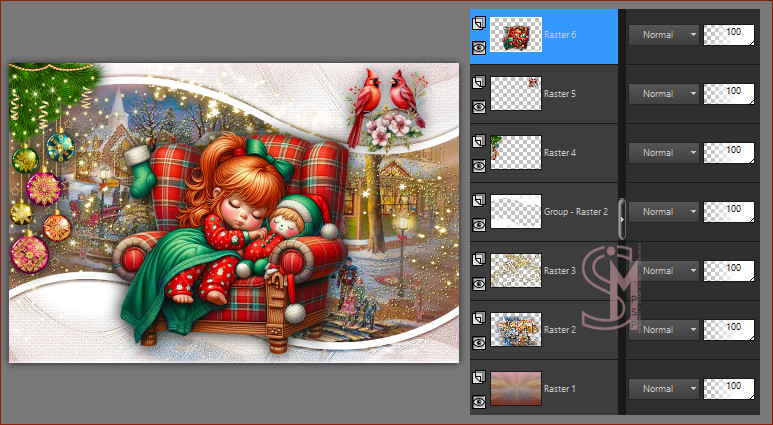Click the Group - Raster 2 layer type icon
The height and width of the screenshot is (425, 773).
(x=479, y=199)
